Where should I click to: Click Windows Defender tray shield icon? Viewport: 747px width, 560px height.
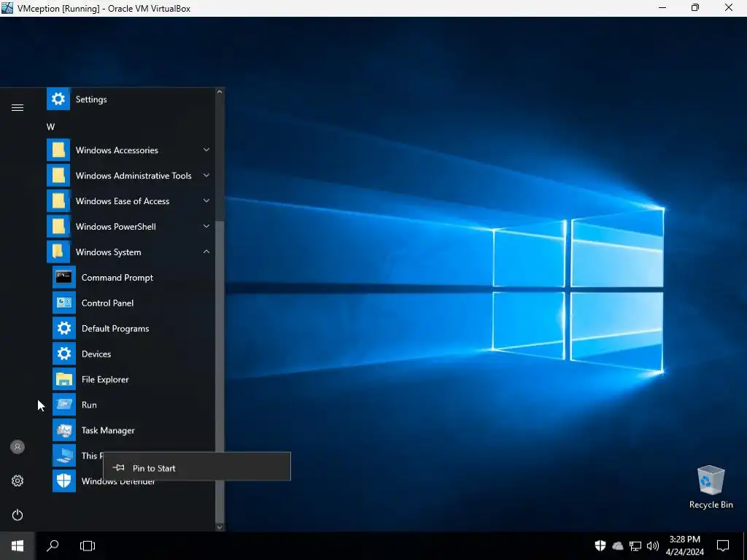coord(600,545)
